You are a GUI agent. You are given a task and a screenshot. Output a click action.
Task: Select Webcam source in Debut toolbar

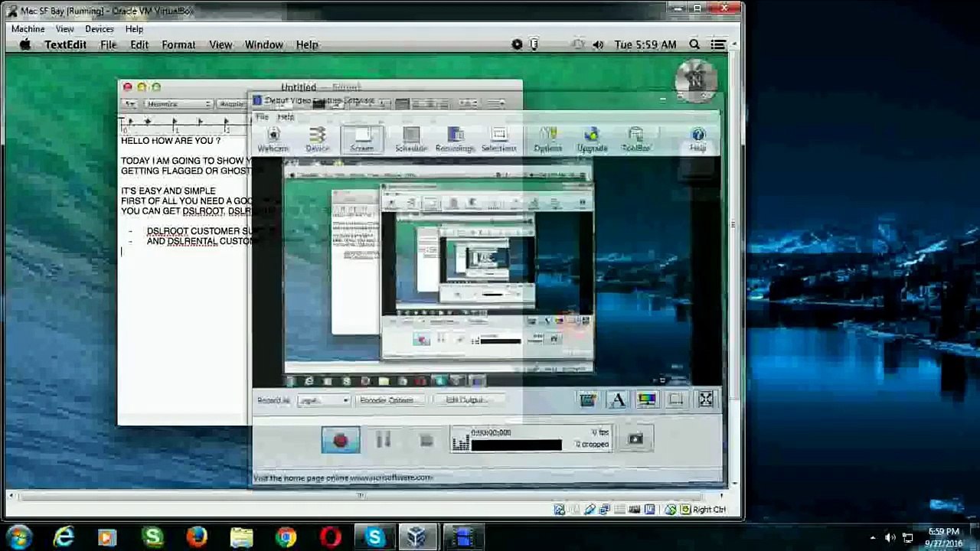(273, 139)
